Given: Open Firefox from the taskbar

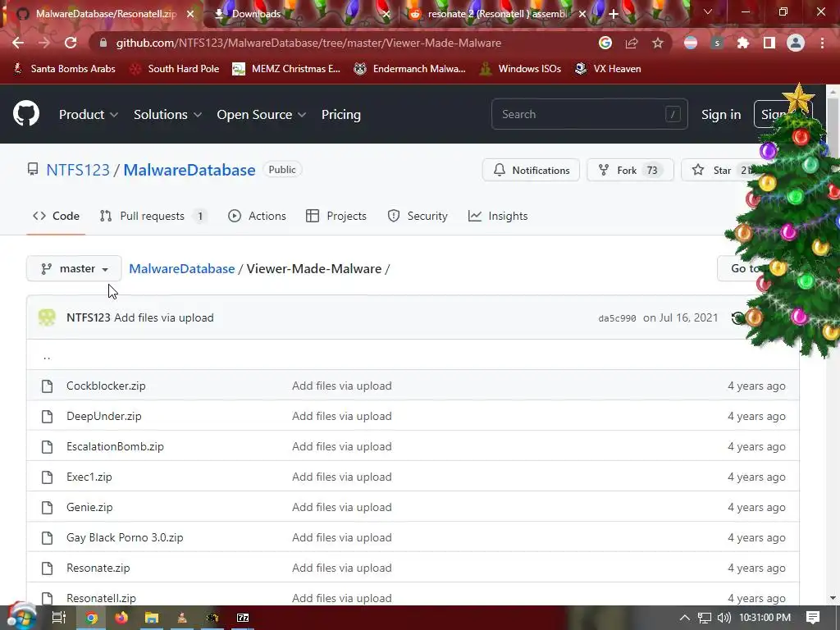Looking at the screenshot, I should [121, 618].
